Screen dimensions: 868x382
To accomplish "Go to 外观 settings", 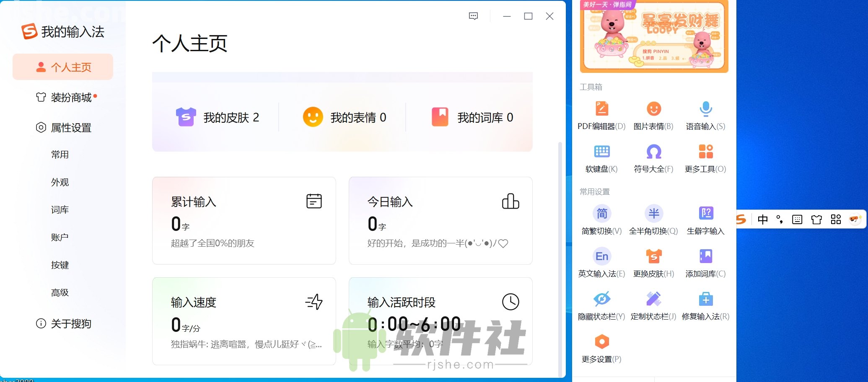I will pos(60,182).
